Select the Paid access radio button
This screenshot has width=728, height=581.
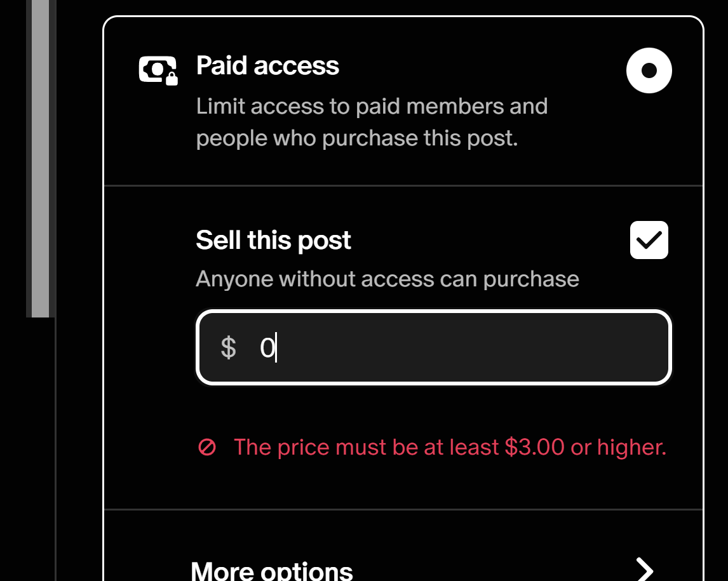649,70
